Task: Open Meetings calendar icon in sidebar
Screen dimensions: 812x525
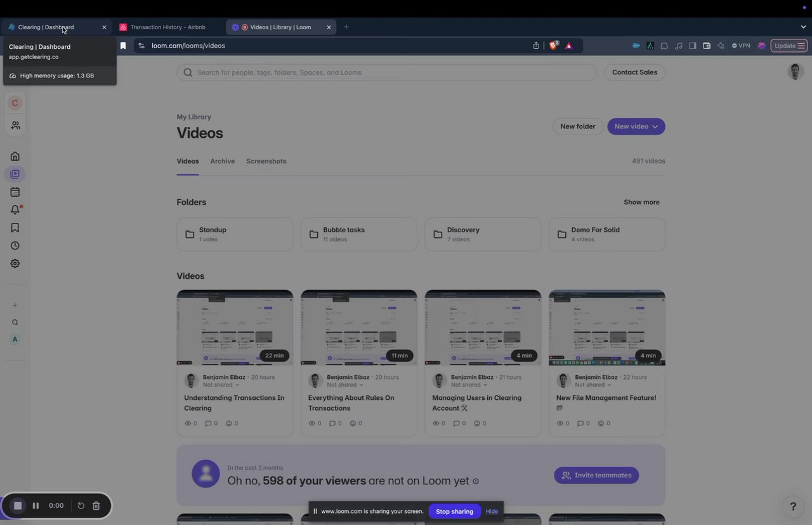Action: click(15, 192)
